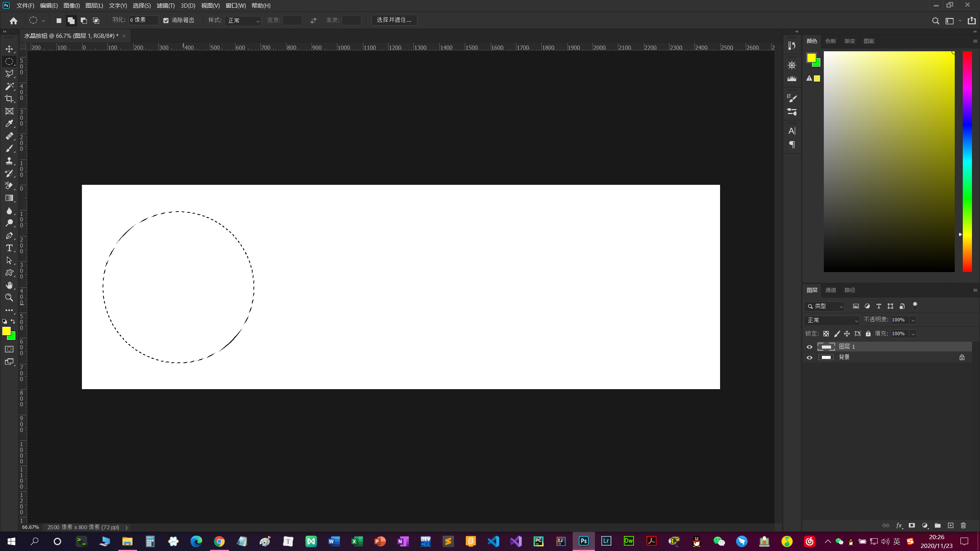Screen dimensions: 980x551
Task: Toggle the anti-alias checkbox
Action: coord(166,20)
